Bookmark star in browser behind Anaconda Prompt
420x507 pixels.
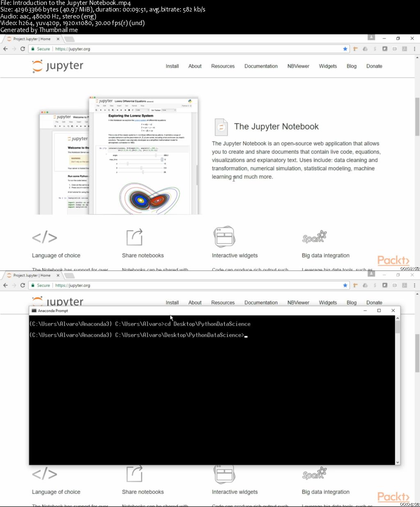(345, 285)
